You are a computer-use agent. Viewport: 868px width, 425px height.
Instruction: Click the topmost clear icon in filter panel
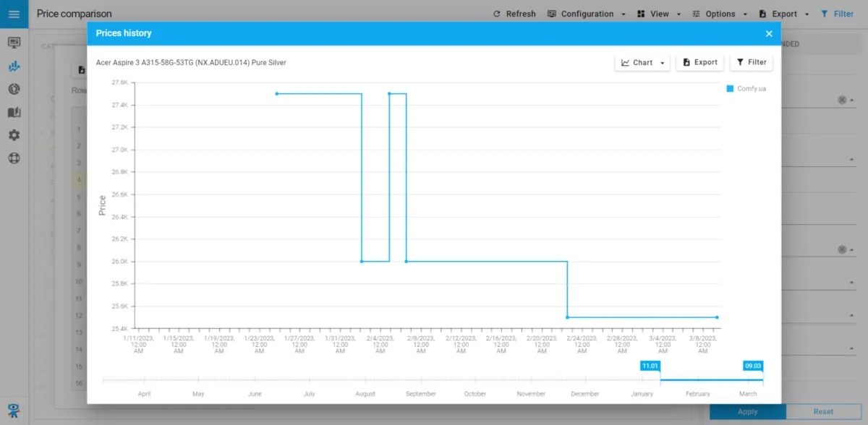point(842,100)
